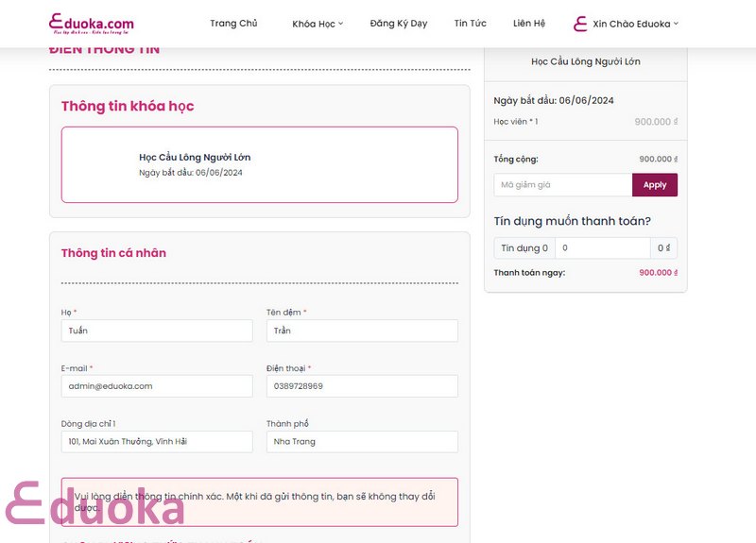Image resolution: width=756 pixels, height=543 pixels.
Task: Focus the Mã giảm giá input field
Action: [x=562, y=185]
